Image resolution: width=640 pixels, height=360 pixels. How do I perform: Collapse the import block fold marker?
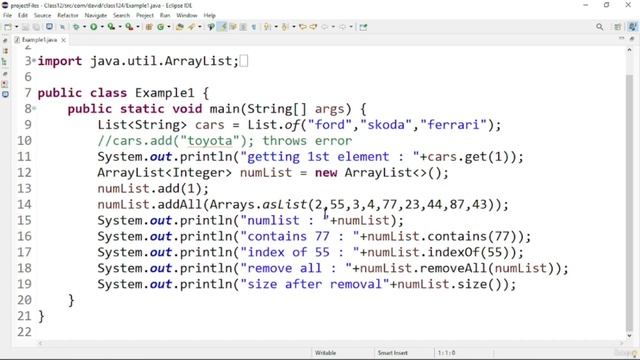pyautogui.click(x=34, y=61)
